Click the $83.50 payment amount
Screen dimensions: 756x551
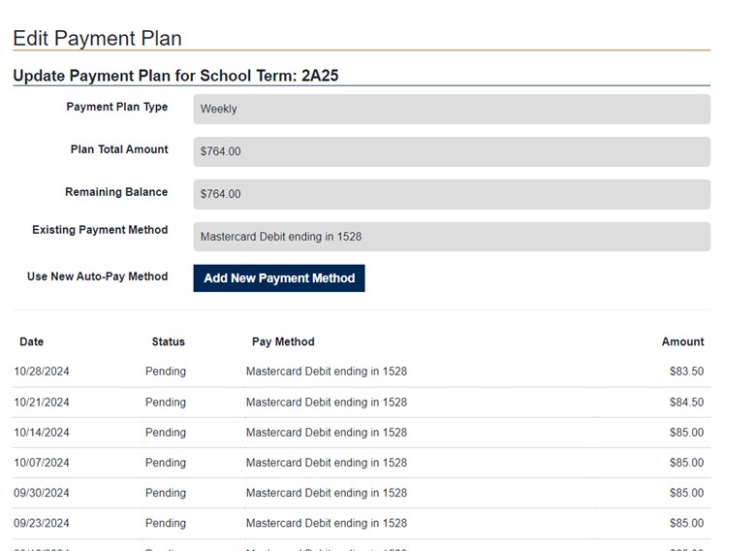[686, 372]
